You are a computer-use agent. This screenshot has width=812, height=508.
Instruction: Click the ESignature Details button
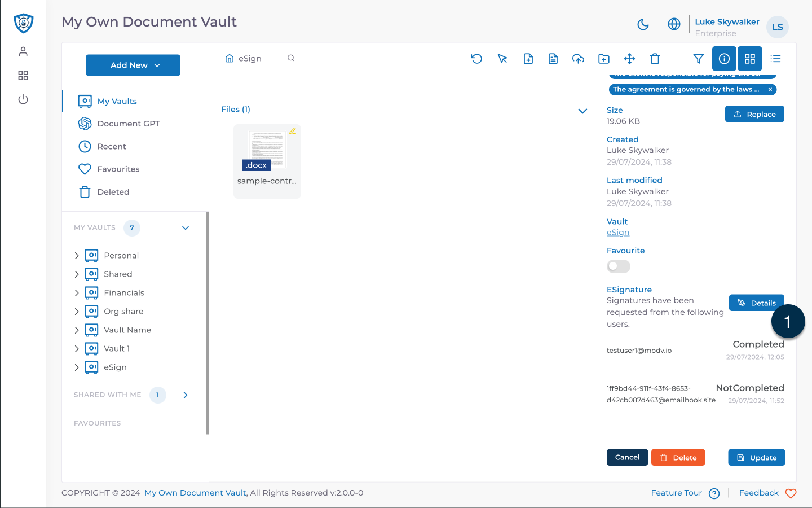(756, 303)
